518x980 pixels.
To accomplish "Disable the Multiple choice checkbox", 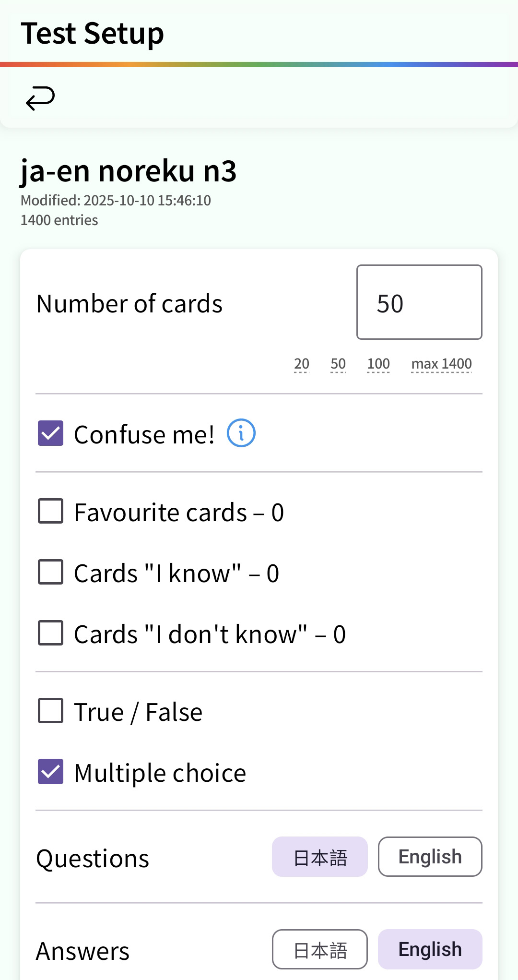I will click(51, 772).
